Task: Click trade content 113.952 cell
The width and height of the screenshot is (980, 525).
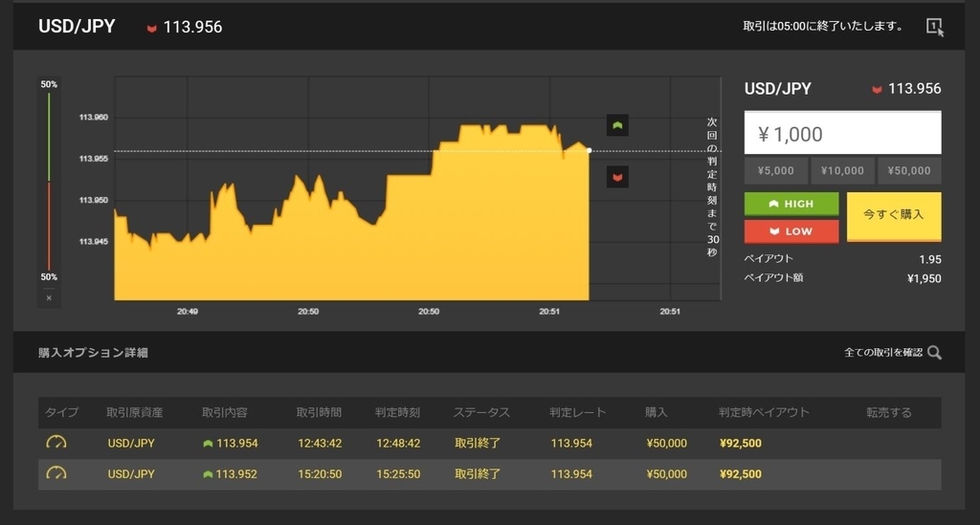Action: pos(230,473)
